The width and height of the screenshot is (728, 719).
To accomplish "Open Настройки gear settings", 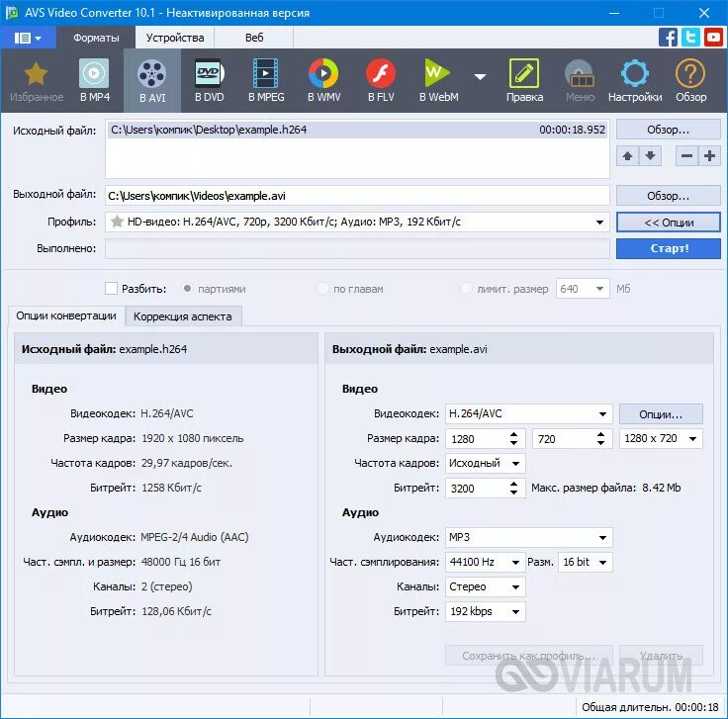I will tap(635, 81).
